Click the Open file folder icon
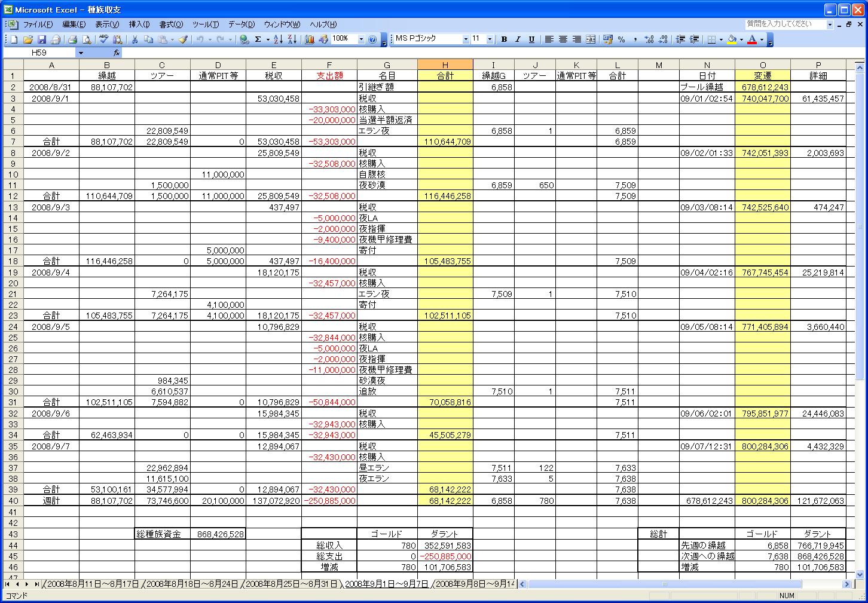 coord(27,39)
